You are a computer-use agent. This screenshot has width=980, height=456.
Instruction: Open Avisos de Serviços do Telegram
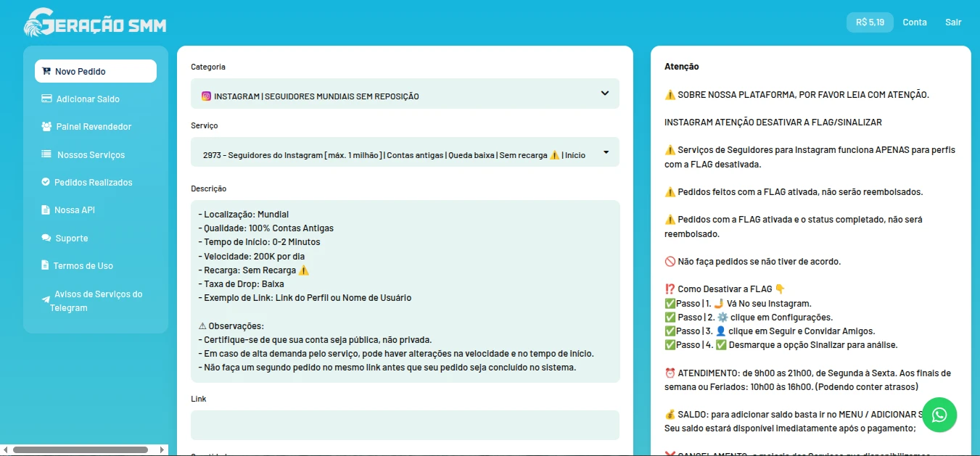pyautogui.click(x=96, y=301)
